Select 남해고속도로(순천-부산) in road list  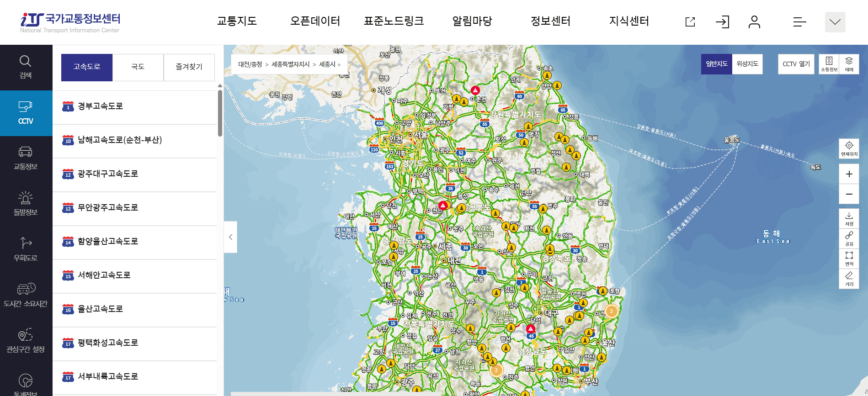[x=135, y=141]
